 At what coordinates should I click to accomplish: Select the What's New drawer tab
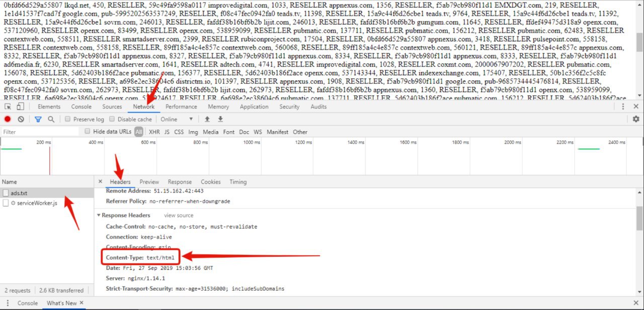[x=62, y=303]
